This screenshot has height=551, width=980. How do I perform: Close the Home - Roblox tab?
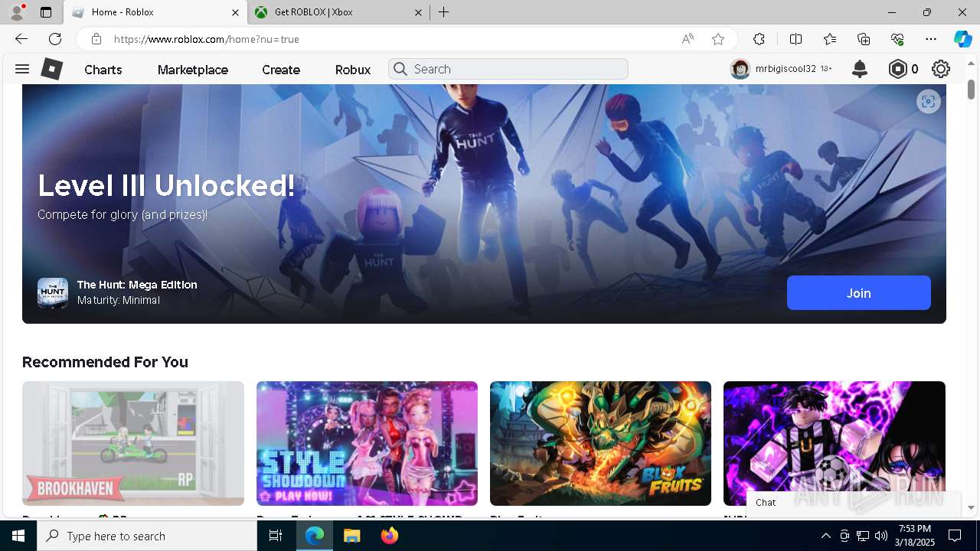pos(236,12)
